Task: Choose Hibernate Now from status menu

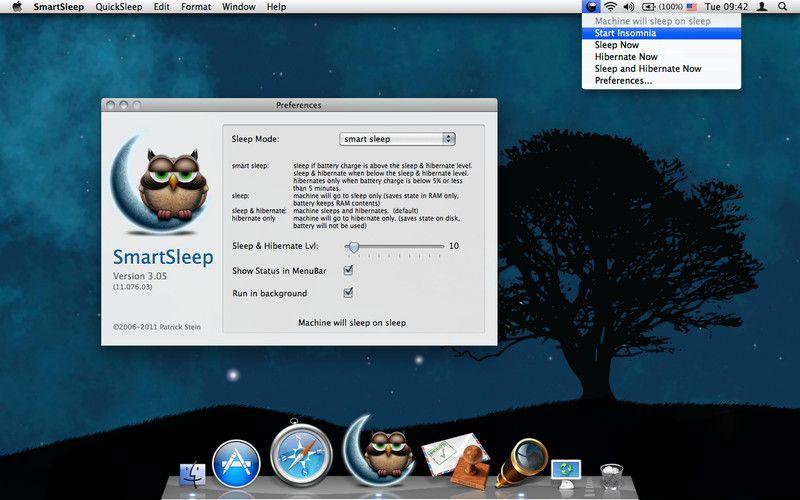Action: pos(661,57)
